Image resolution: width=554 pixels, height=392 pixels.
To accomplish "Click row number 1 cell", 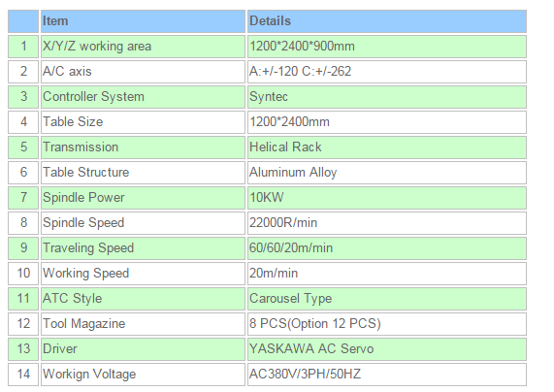I will [23, 47].
